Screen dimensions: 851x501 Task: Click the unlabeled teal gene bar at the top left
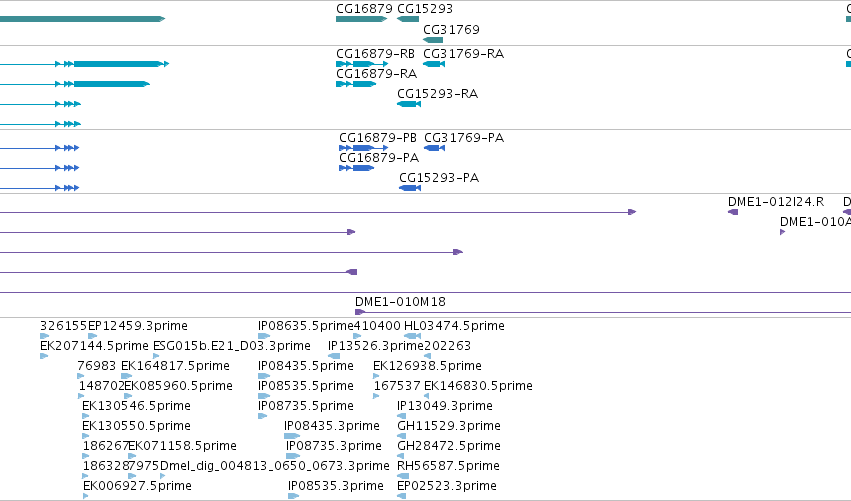(82, 19)
